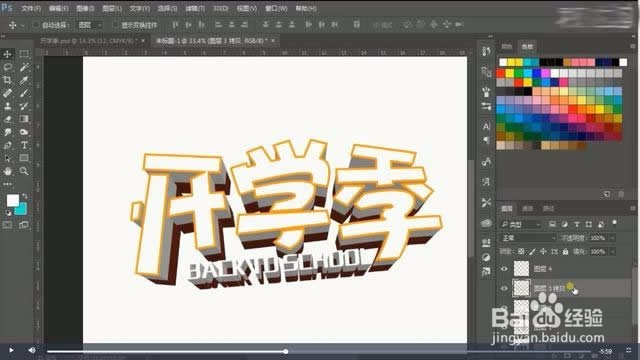Toggle lock transparent pixels icon

[x=521, y=251]
